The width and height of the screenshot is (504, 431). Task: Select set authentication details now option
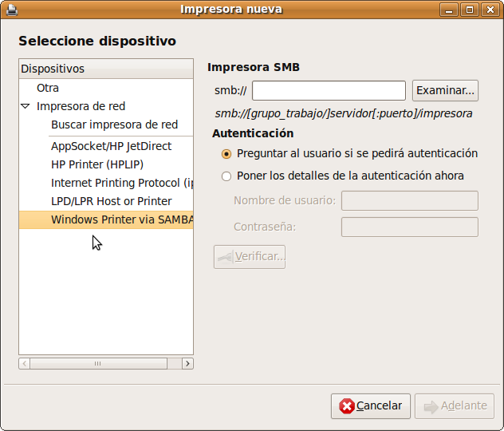pyautogui.click(x=226, y=176)
